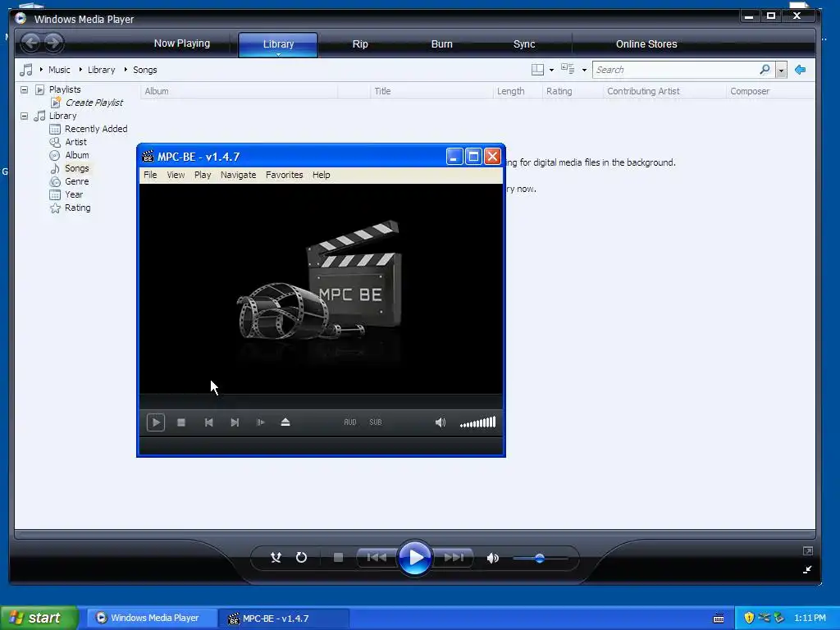The image size is (840, 630).
Task: Click the Windows Media Player stop button
Action: pos(338,558)
